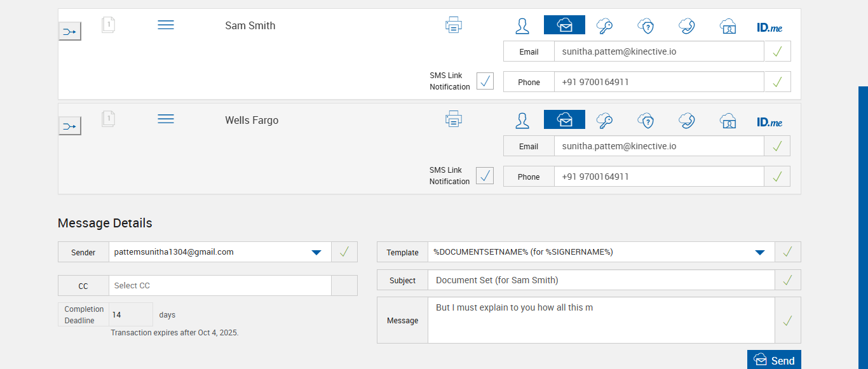The image size is (868, 369).
Task: Click the blue vertical scrollbar on the right
Action: 863,227
